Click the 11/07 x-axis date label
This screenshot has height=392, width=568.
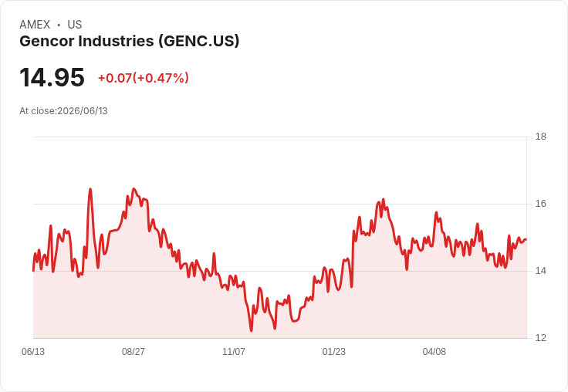click(x=234, y=351)
